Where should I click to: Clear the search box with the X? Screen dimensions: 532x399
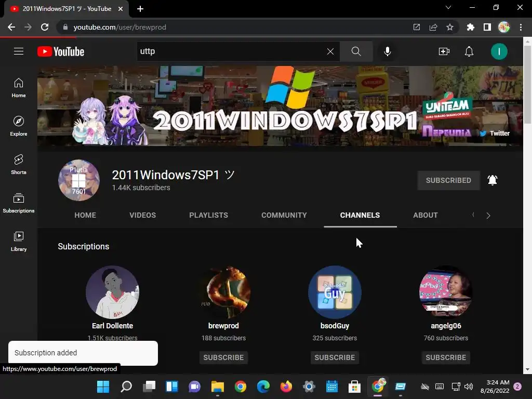pyautogui.click(x=330, y=51)
